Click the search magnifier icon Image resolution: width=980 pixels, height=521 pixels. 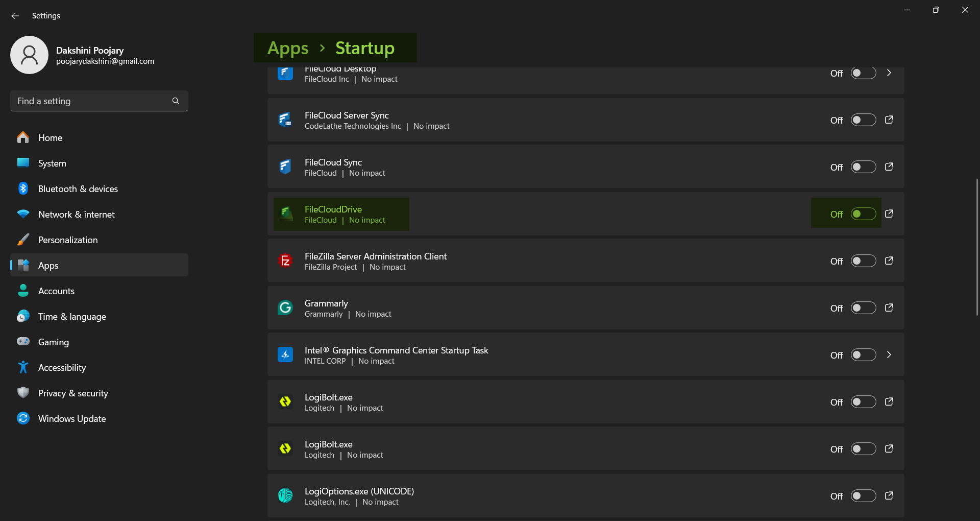(x=176, y=101)
